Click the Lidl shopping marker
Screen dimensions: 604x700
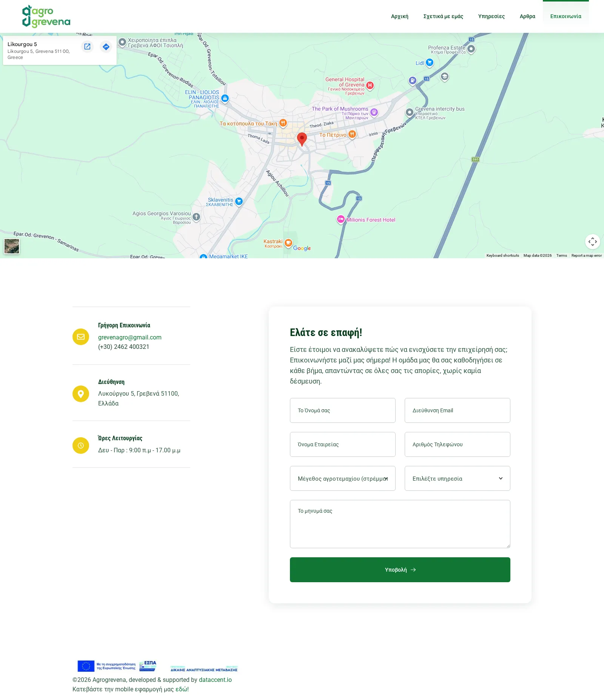430,63
